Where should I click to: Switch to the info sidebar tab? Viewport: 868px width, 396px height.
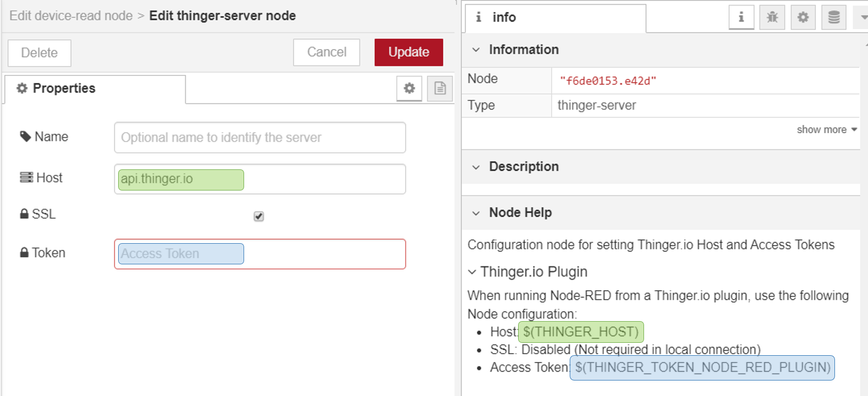[555, 18]
